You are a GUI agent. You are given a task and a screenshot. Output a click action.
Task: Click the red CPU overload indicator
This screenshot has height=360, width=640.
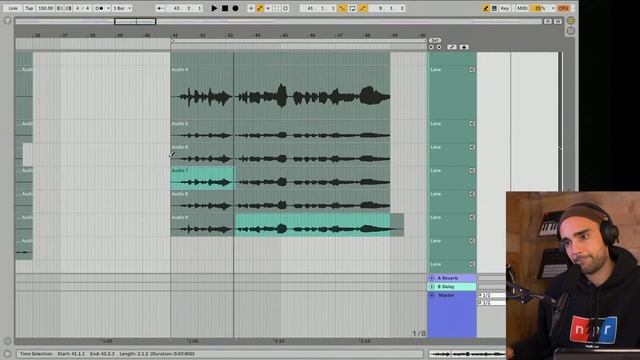pyautogui.click(x=564, y=8)
